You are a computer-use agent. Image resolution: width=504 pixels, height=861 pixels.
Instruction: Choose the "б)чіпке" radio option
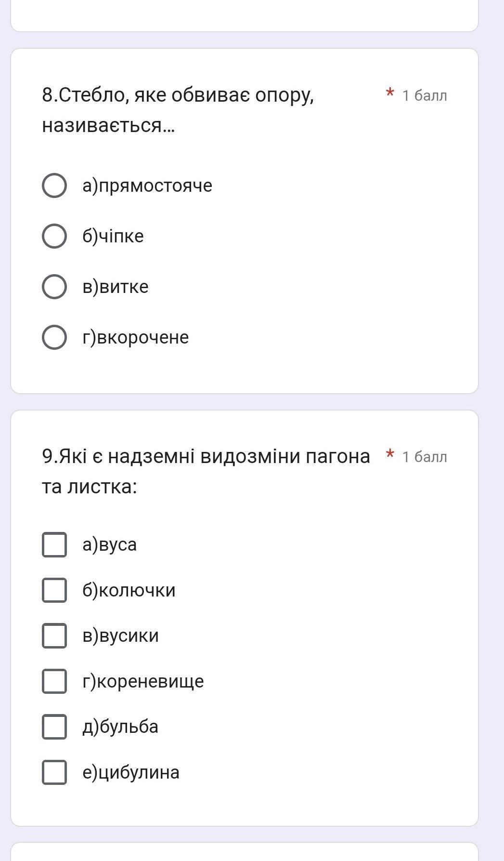54,236
